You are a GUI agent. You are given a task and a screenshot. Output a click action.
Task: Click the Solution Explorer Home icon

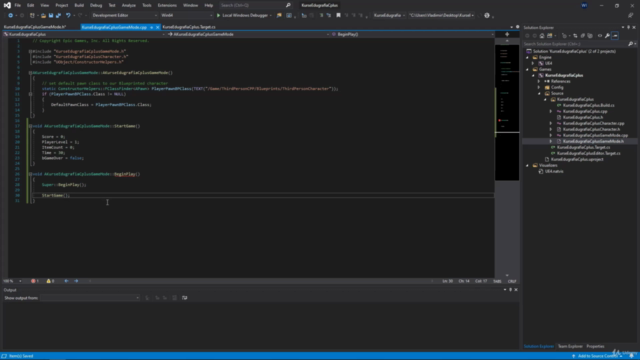[542, 36]
